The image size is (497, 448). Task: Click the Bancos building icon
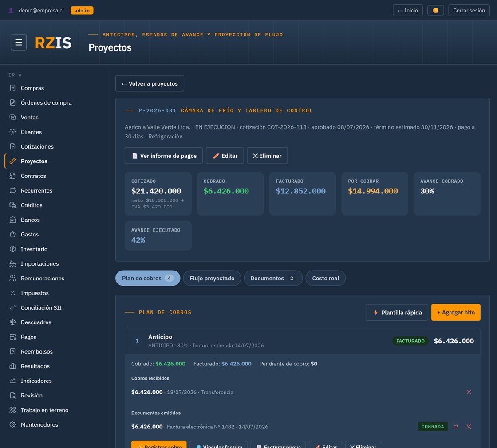(x=13, y=220)
